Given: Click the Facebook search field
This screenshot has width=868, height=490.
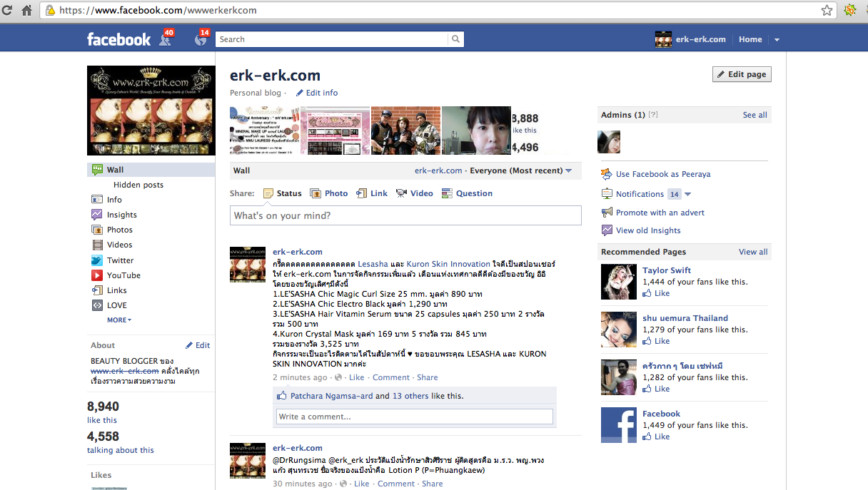Looking at the screenshot, I should [x=332, y=39].
